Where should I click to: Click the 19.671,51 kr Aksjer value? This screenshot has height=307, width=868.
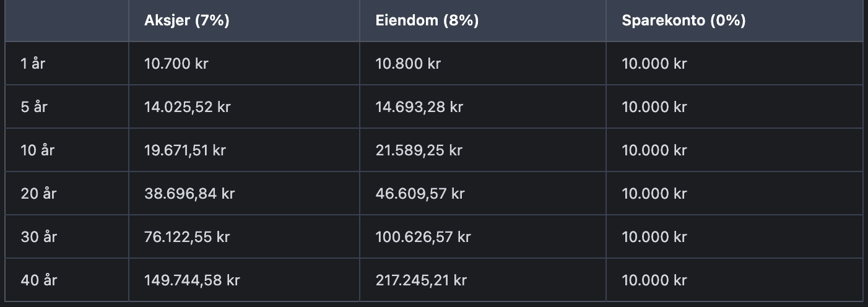click(x=184, y=150)
